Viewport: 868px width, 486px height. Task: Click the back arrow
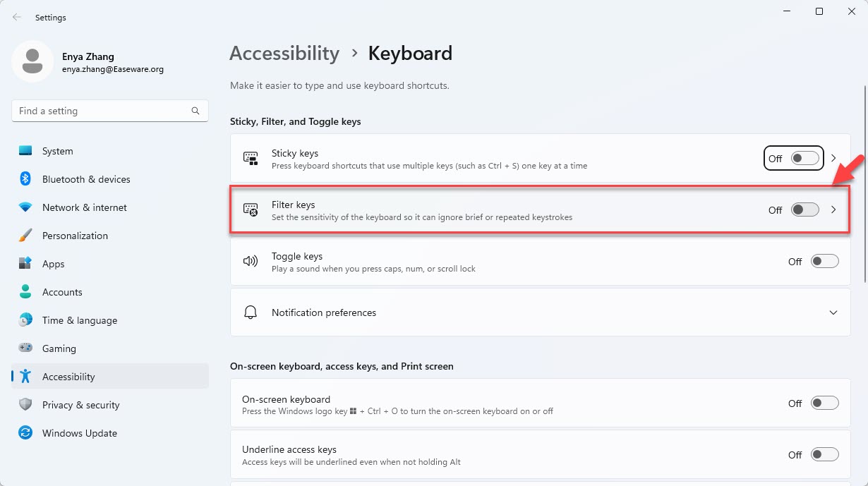click(16, 16)
